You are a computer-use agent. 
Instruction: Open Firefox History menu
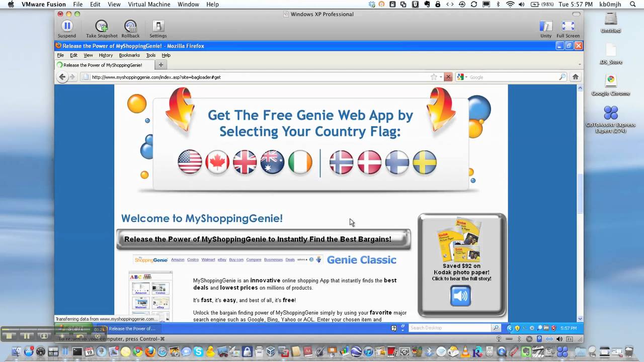pos(106,55)
